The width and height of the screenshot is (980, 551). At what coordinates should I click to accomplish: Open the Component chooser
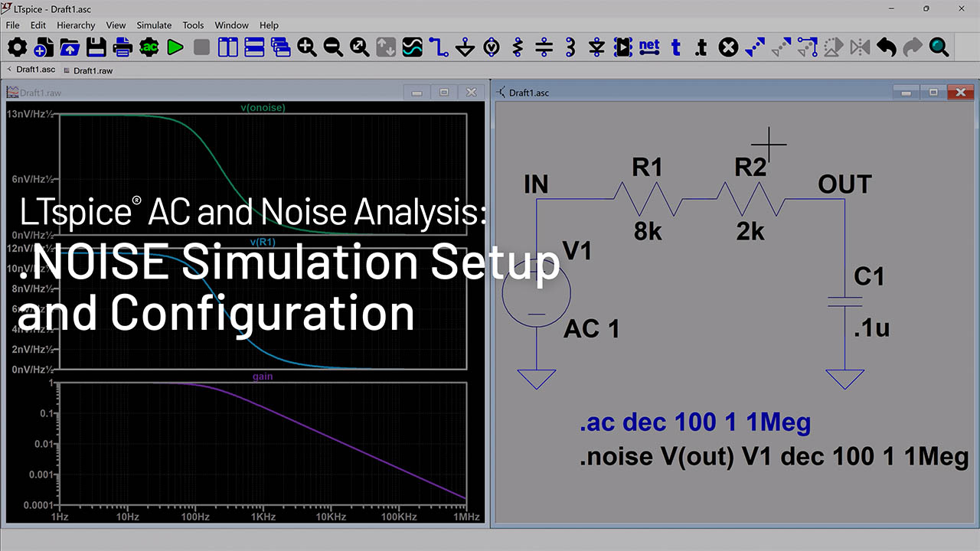[x=623, y=47]
